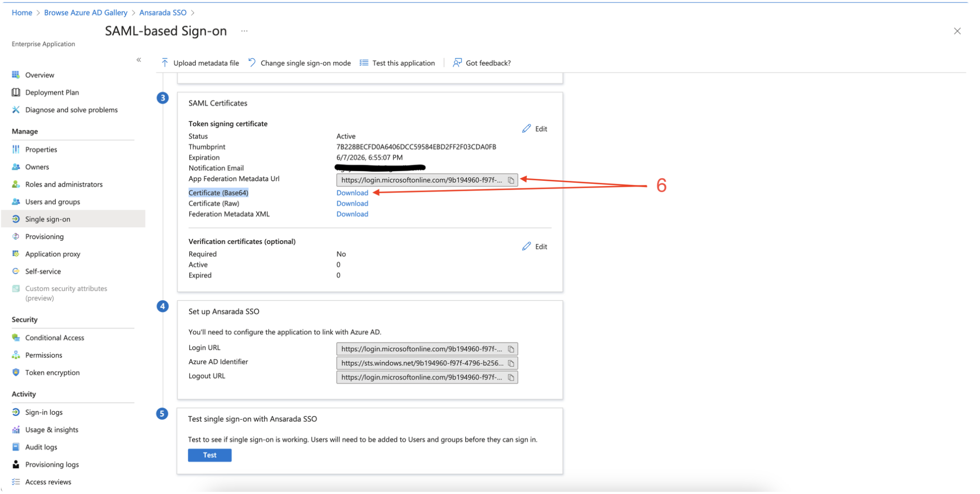Open Got feedback from toolbar
980x494 pixels.
pos(482,63)
